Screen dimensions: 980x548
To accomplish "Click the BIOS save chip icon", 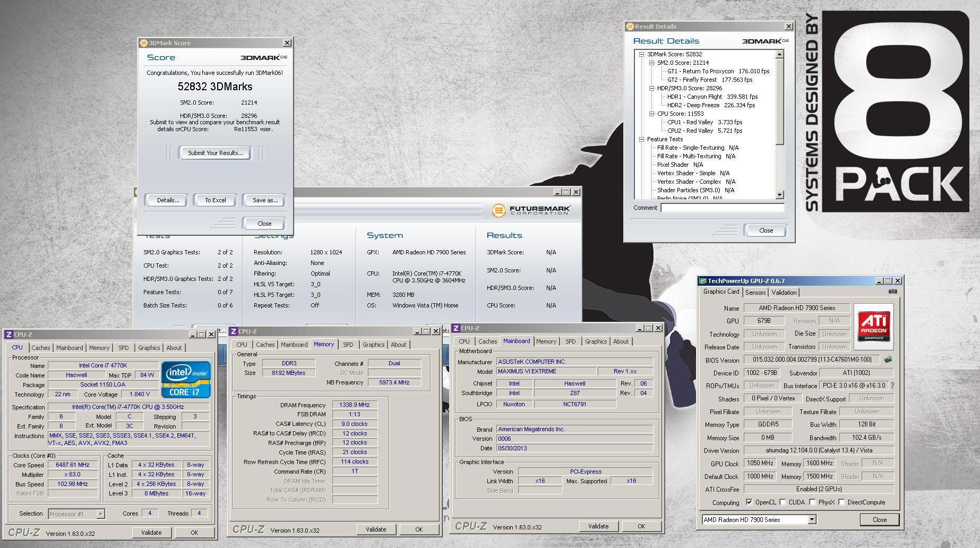I will pos(888,359).
